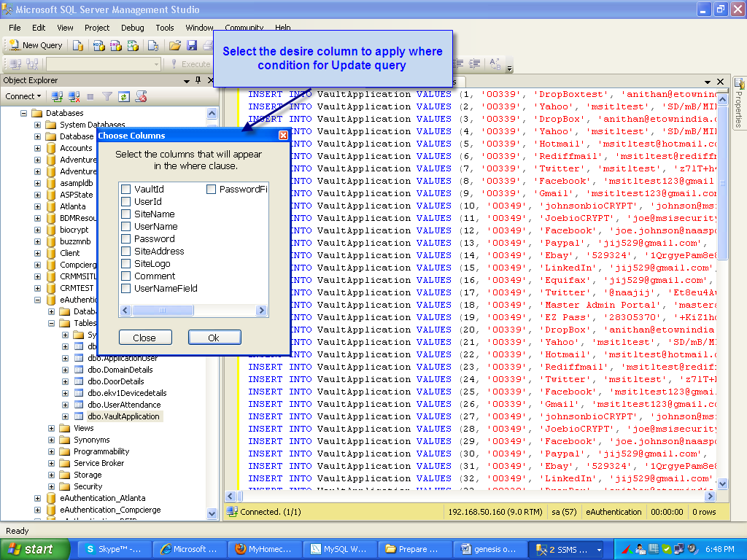Image resolution: width=747 pixels, height=560 pixels.
Task: Click the Analysis Services DMX Query icon
Action: click(116, 45)
